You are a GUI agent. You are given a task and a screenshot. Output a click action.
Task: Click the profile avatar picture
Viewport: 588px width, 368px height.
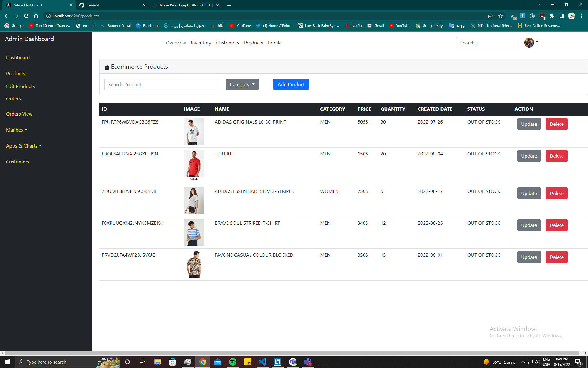(x=529, y=43)
